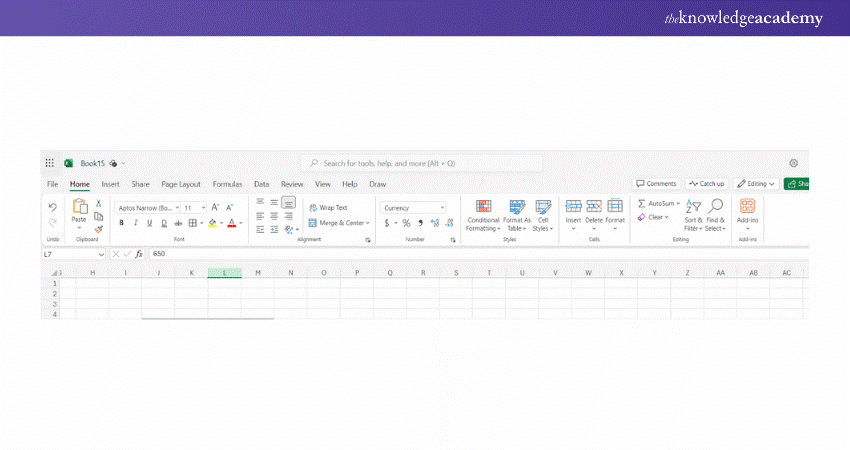This screenshot has height=450, width=850.
Task: Click the Name Box showing L7
Action: [72, 254]
